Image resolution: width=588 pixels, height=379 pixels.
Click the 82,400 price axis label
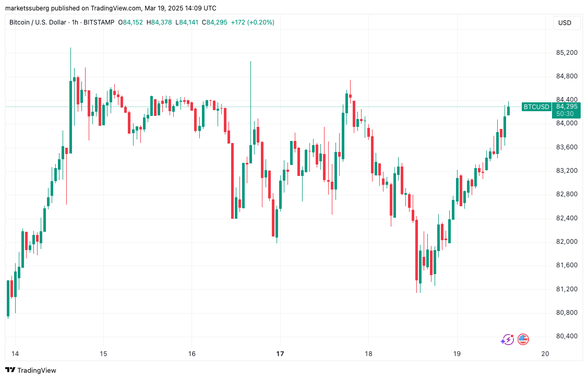coord(567,218)
